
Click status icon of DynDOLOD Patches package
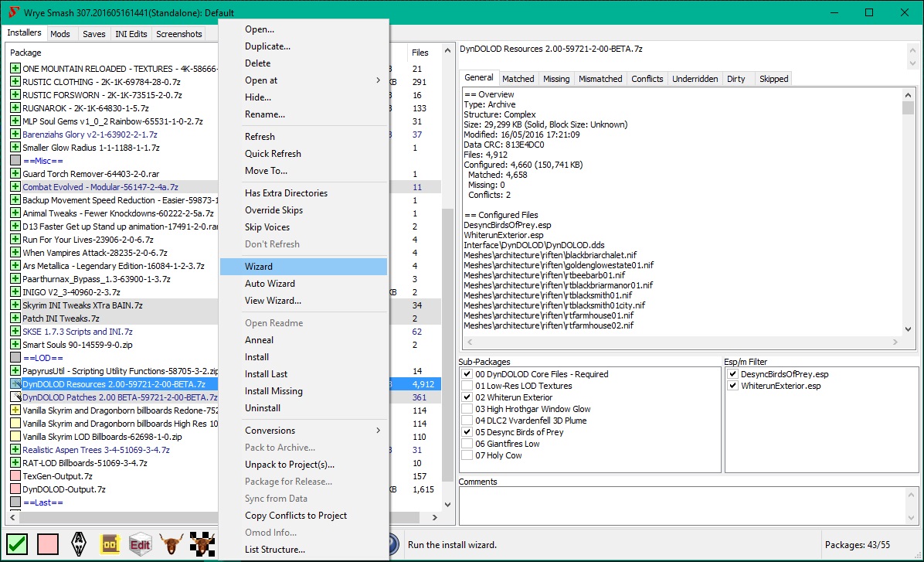point(15,397)
